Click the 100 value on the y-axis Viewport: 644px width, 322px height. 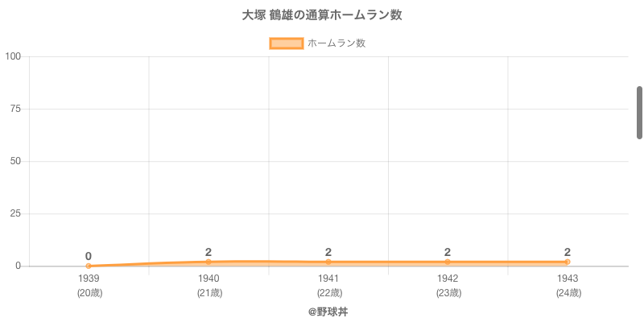tap(13, 56)
